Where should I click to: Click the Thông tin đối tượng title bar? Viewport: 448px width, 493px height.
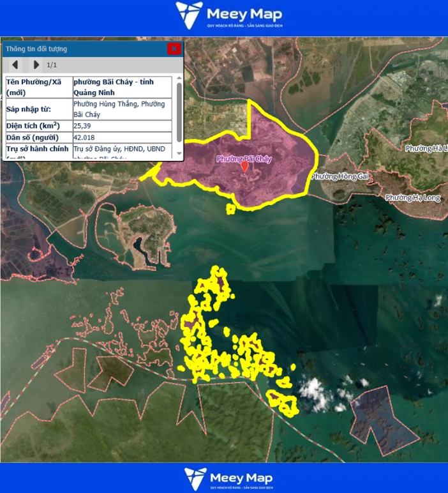pyautogui.click(x=83, y=49)
